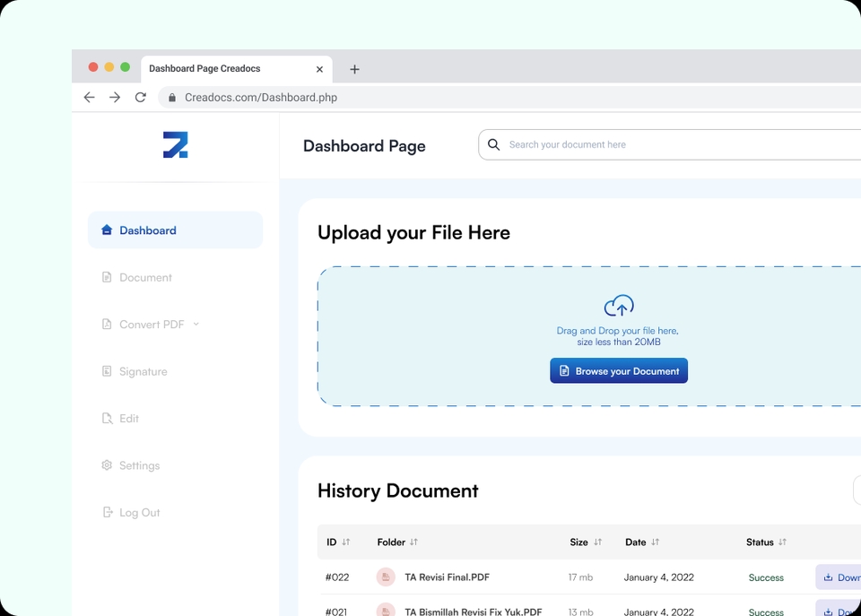Click the Upload your File Here heading
The image size is (861, 616).
414,233
